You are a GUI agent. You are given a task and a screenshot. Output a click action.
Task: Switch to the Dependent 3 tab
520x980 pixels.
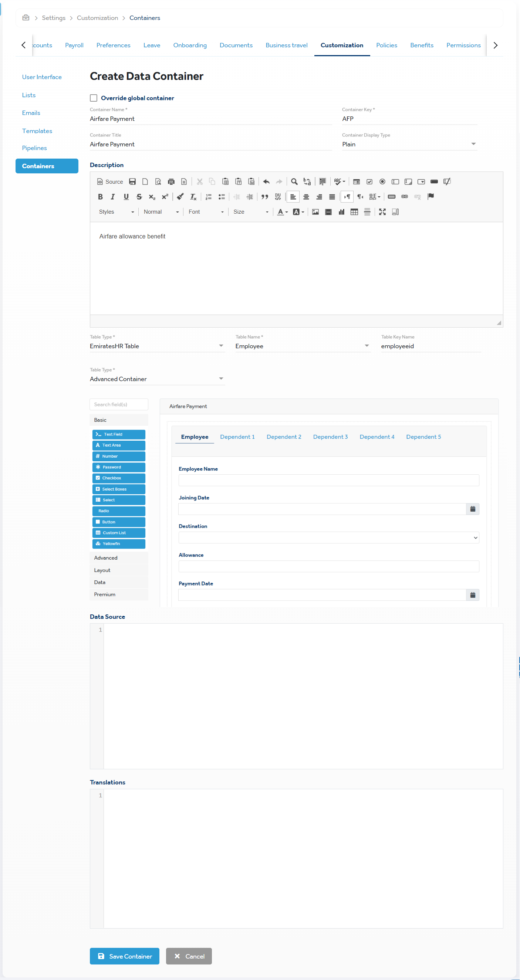330,437
